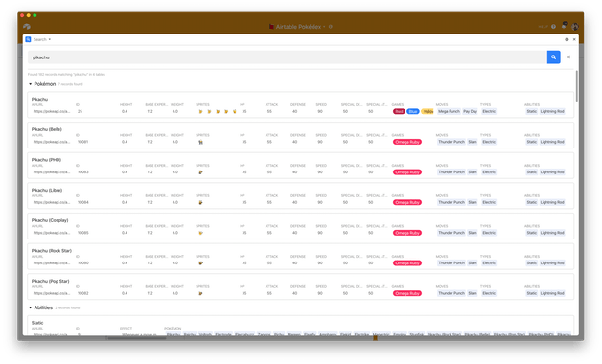Click Electric type on Pikachu (Cosplay)

tap(489, 233)
